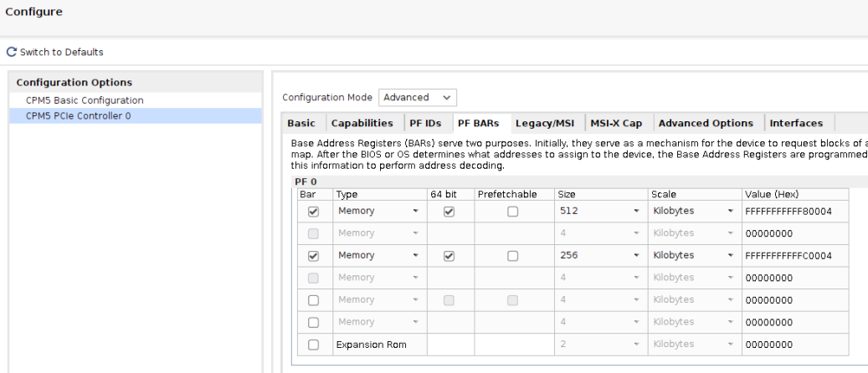Toggle 64 bit checkbox in first BAR row

[449, 212]
